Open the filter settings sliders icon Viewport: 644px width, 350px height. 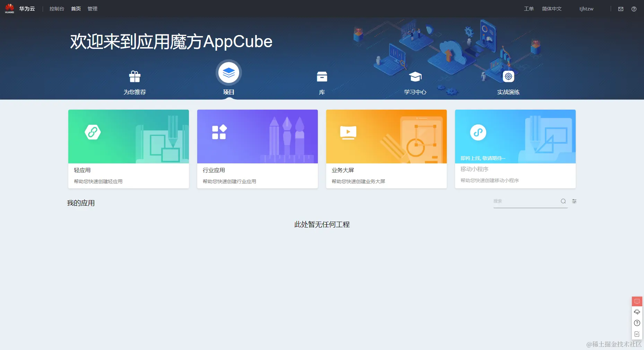(574, 201)
